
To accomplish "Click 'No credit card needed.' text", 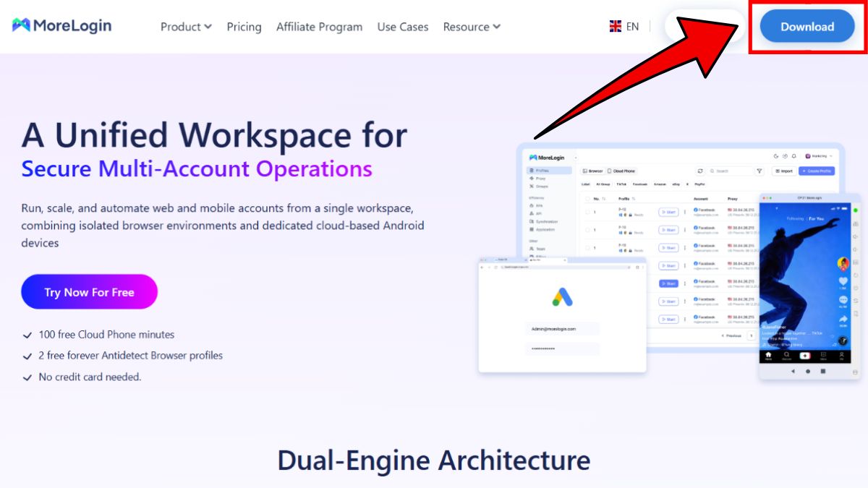I will coord(90,377).
